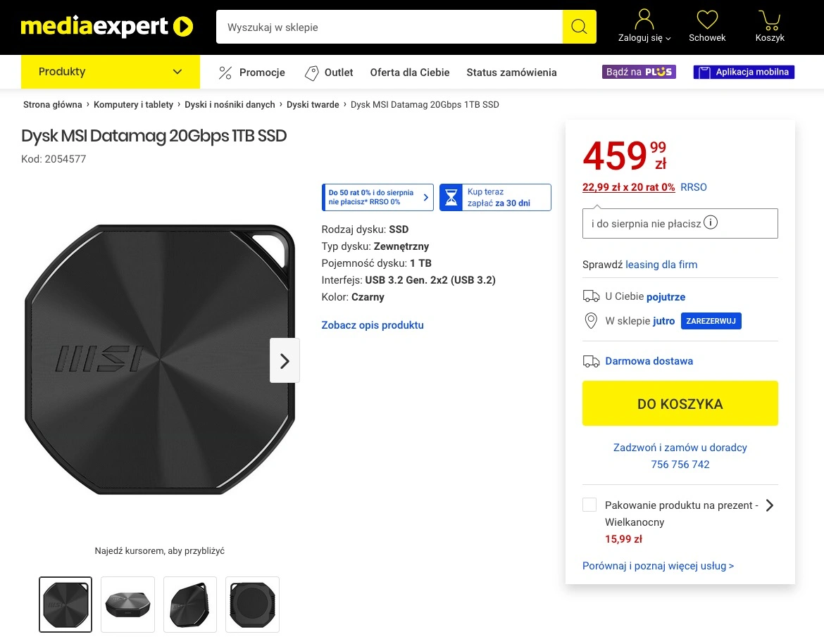Tick the gift packaging checkbox
Viewport: 824px width, 644px height.
point(589,505)
